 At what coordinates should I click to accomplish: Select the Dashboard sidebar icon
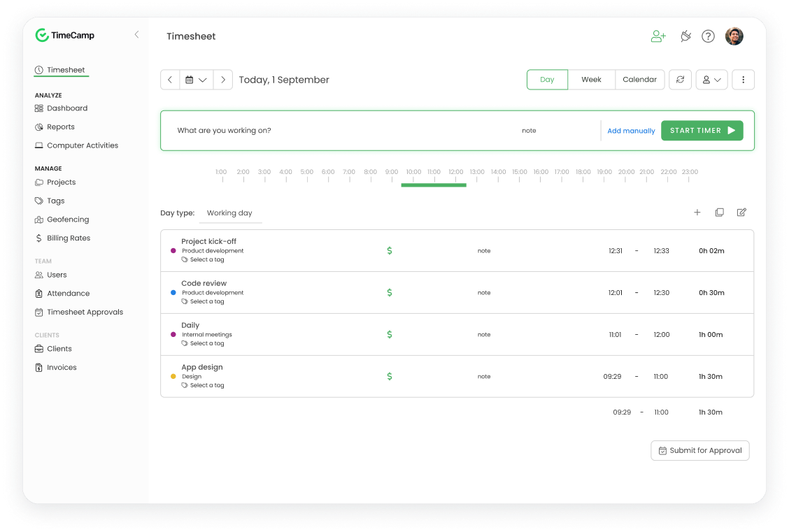pos(39,108)
